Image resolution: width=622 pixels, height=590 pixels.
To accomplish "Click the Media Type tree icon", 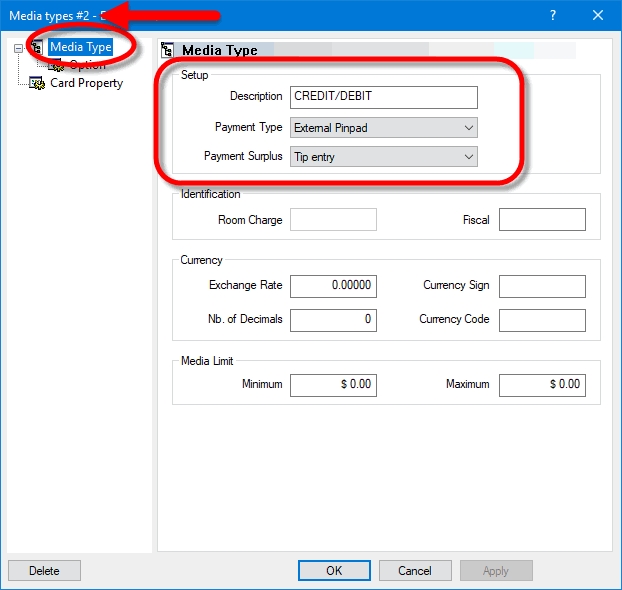I will (x=37, y=47).
